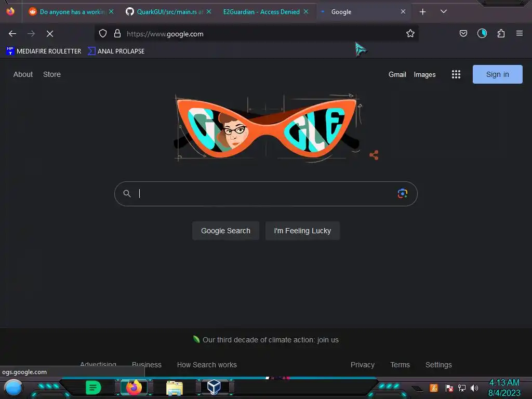The image size is (532, 399).
Task: Click the blue Sign in button
Action: click(497, 74)
